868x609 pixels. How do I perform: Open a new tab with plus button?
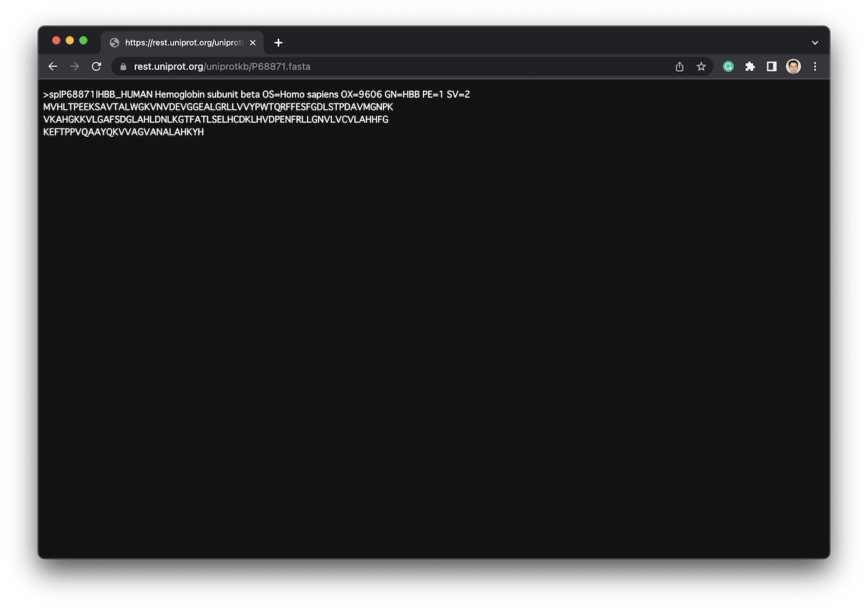point(278,43)
